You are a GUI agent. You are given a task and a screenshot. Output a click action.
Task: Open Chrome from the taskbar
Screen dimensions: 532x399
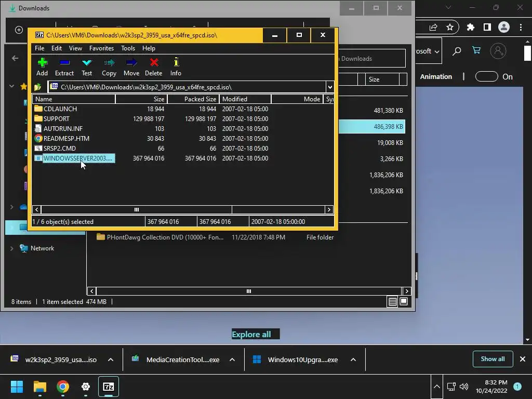[63, 387]
